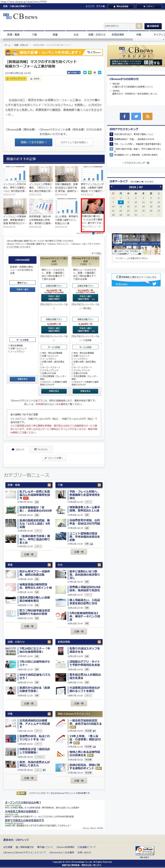The width and height of the screenshot is (165, 868).
Task: Open the sidebar Facebook icon
Action: 125,116
